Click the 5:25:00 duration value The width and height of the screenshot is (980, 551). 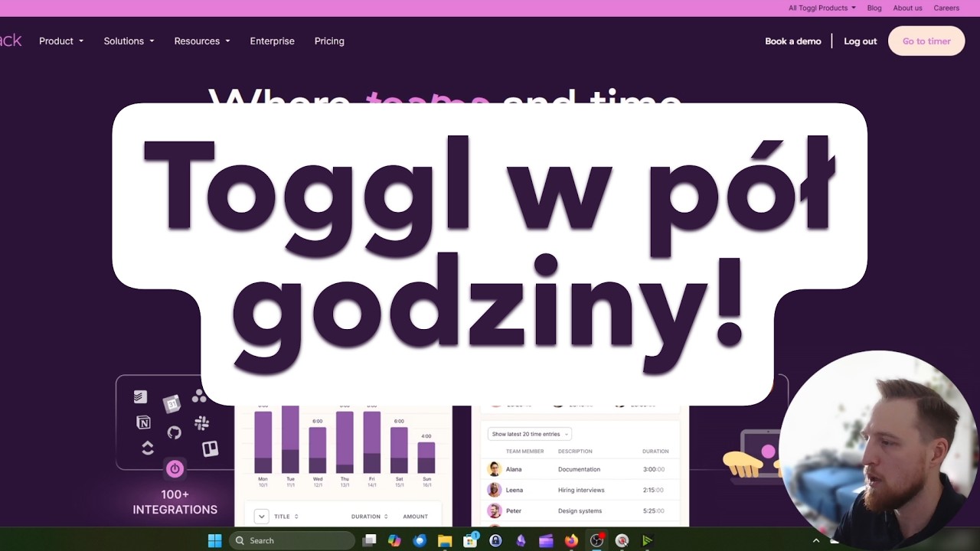coord(654,510)
